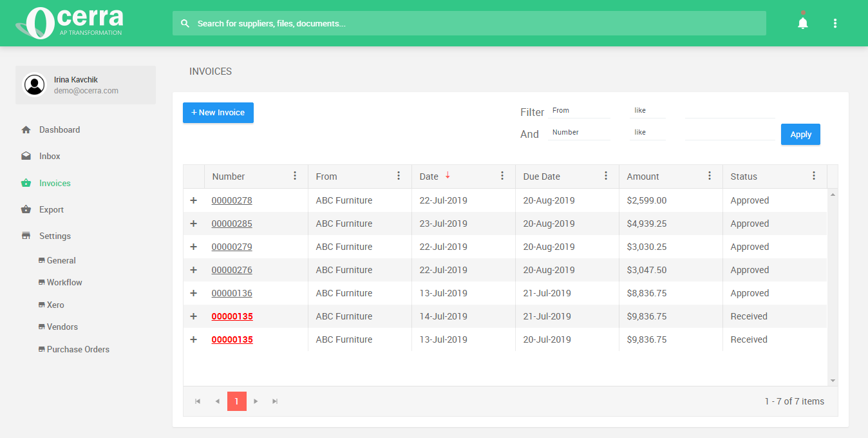Expand row for invoice 00000279

click(193, 247)
